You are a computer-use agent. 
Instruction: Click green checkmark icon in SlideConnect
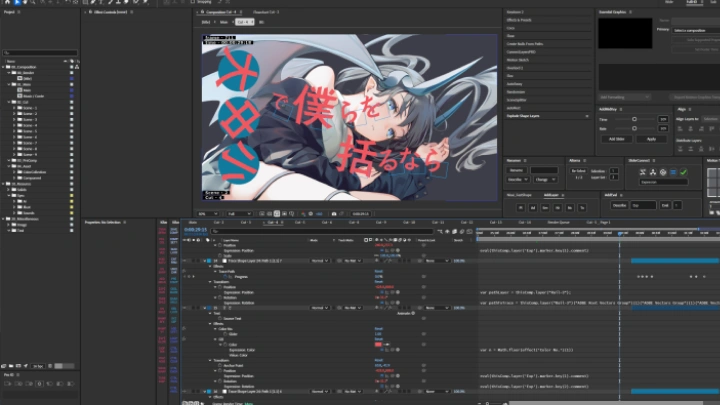(683, 172)
